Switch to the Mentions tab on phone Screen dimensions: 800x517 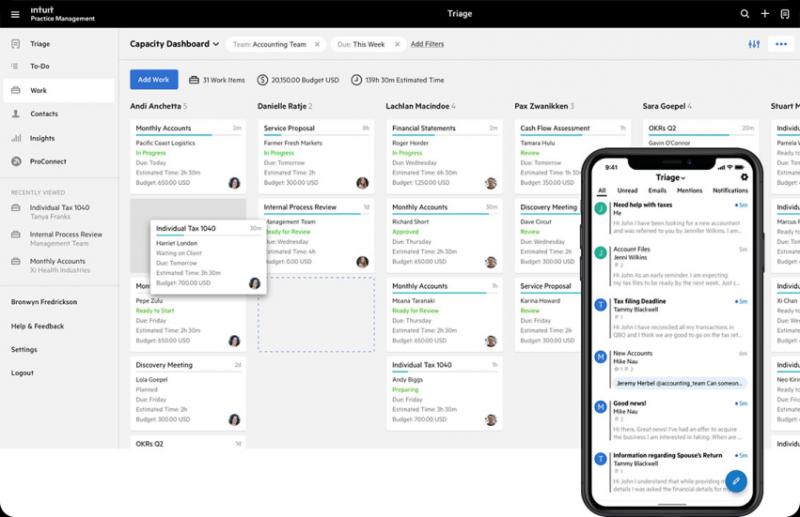[x=689, y=190]
